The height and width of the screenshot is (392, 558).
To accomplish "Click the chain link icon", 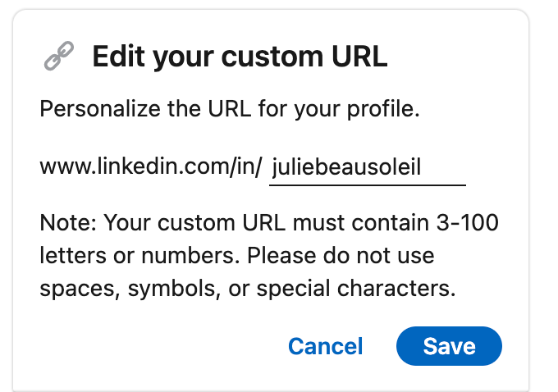I will 57,57.
